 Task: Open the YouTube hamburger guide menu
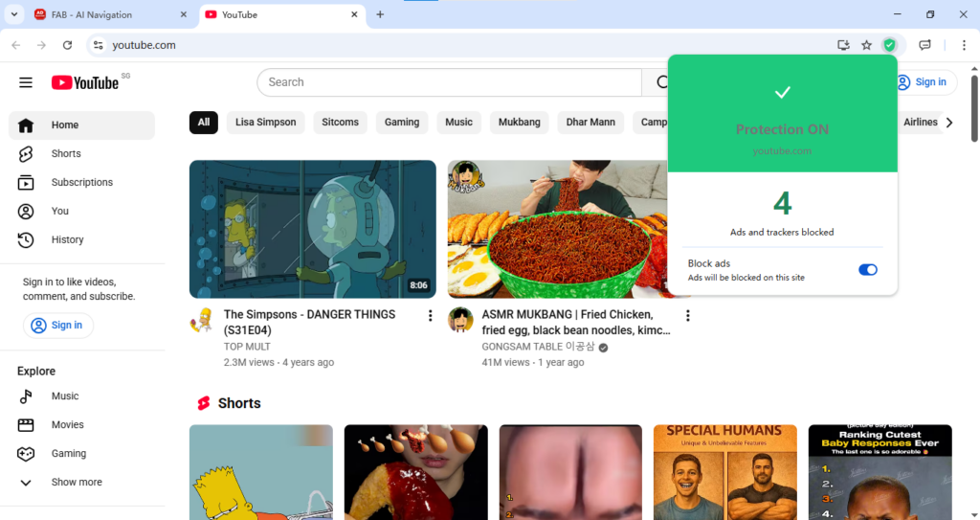click(x=26, y=82)
